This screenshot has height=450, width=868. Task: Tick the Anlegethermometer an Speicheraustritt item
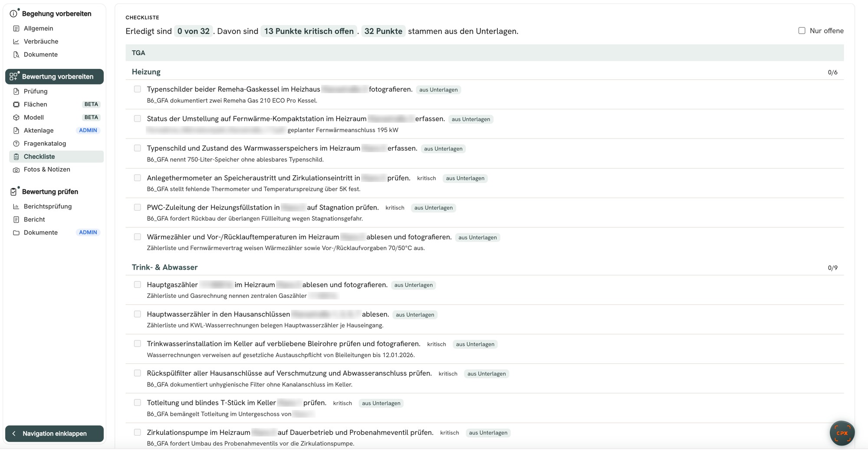coord(137,178)
